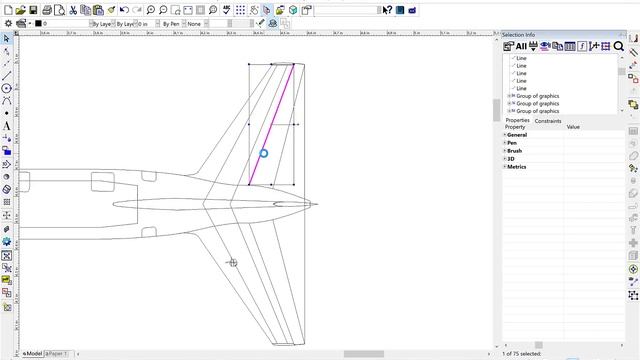Expand the General property group
This screenshot has height=360, width=640.
coord(505,135)
